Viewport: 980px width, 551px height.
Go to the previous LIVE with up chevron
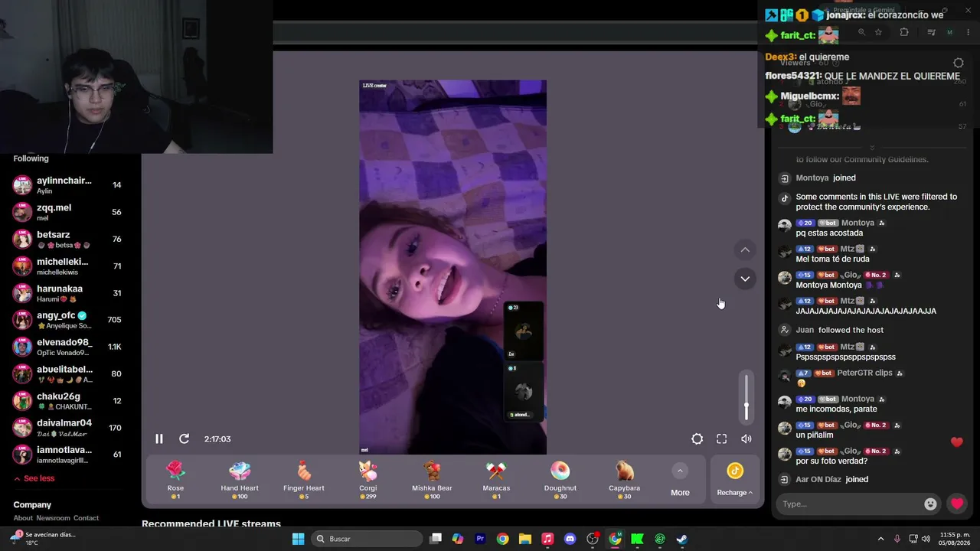(x=745, y=249)
